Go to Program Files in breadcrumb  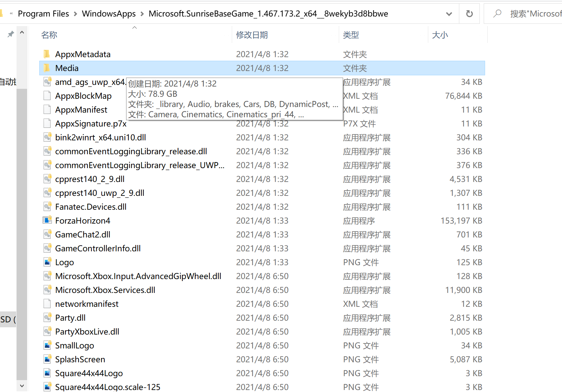(x=43, y=14)
